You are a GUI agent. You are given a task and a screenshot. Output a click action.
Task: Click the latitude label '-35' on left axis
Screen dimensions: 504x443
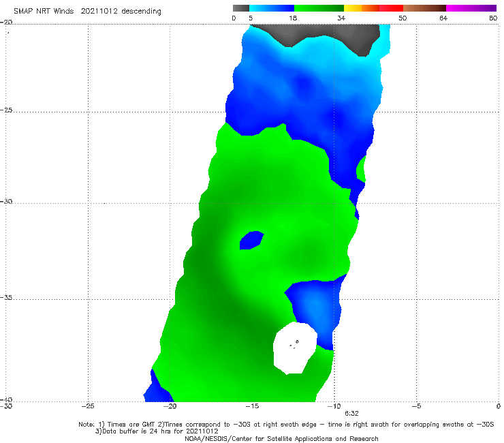6,298
